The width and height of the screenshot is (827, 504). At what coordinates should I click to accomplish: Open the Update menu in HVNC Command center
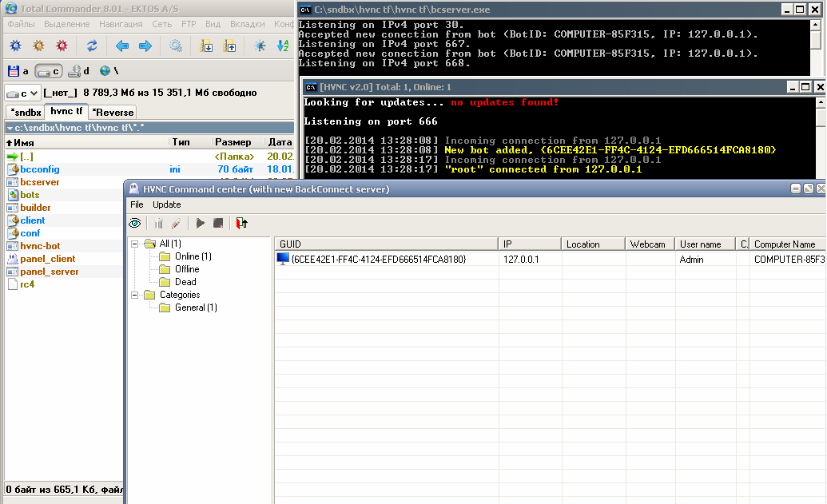pos(167,204)
